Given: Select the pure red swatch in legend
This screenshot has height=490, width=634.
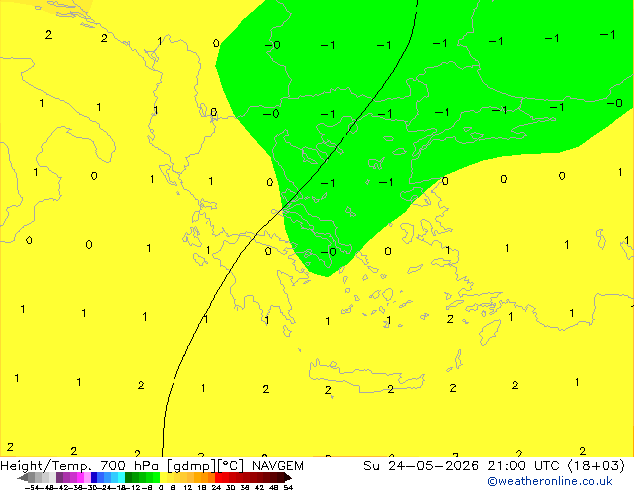Looking at the screenshot, I should click(x=218, y=478).
